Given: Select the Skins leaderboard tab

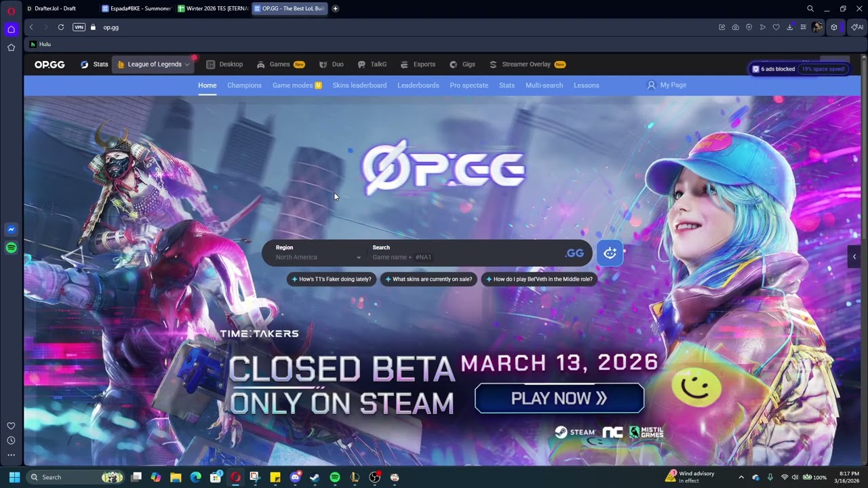Looking at the screenshot, I should [359, 85].
